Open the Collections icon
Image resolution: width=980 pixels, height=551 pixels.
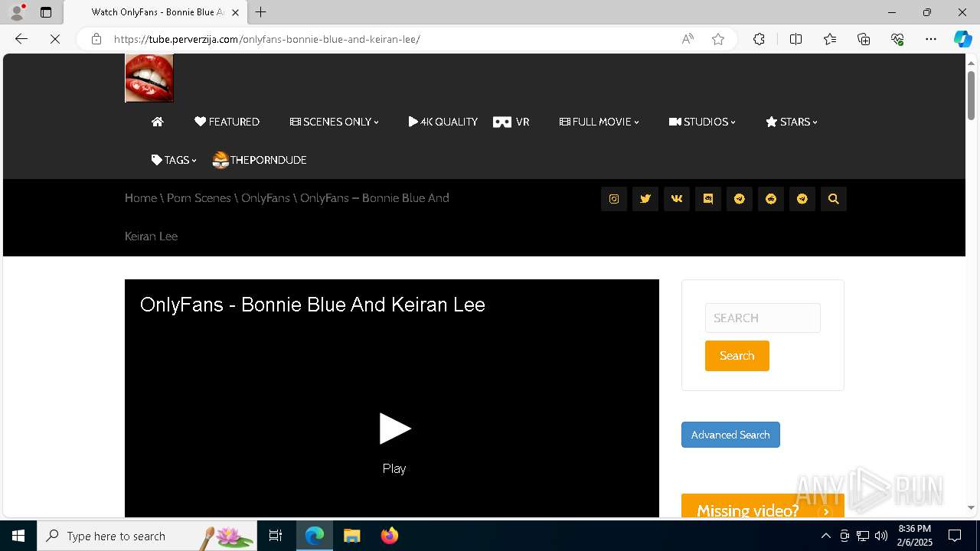864,39
